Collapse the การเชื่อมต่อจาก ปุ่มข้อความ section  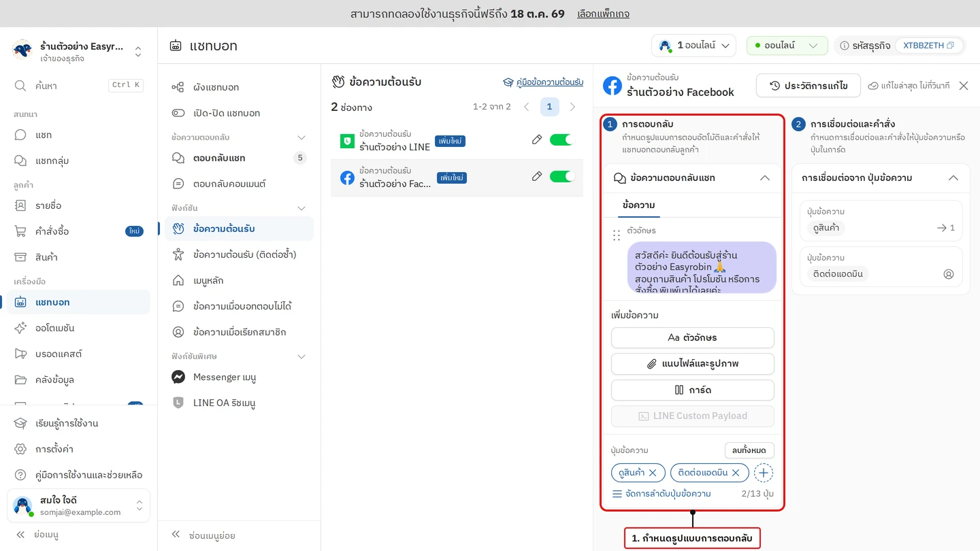tap(953, 178)
